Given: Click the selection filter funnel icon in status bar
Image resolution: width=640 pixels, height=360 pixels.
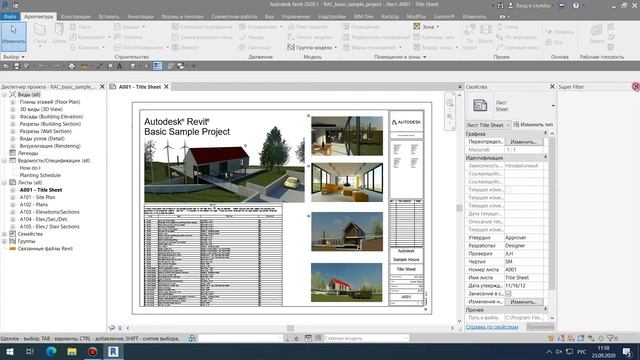Looking at the screenshot, I should 611,338.
